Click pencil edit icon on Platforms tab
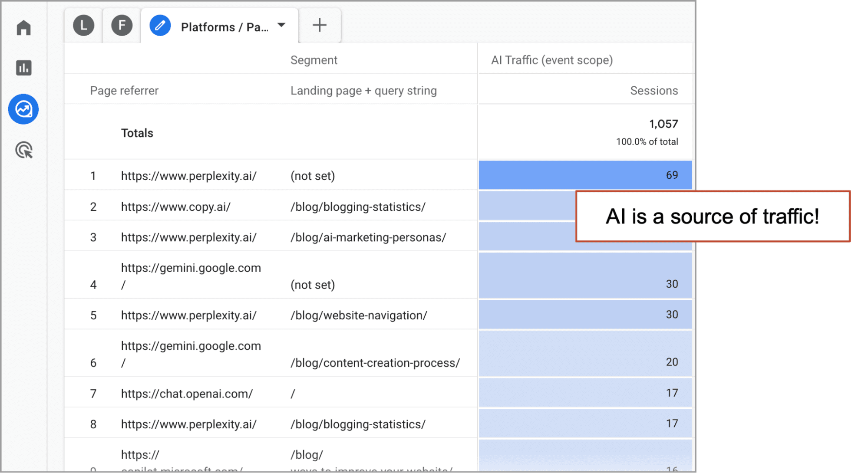The width and height of the screenshot is (868, 473). 160,26
